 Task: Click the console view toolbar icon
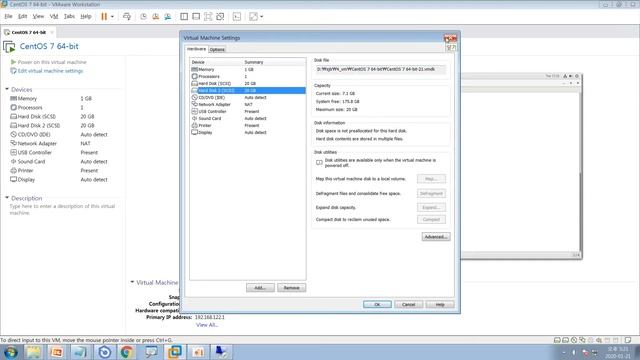[237, 16]
